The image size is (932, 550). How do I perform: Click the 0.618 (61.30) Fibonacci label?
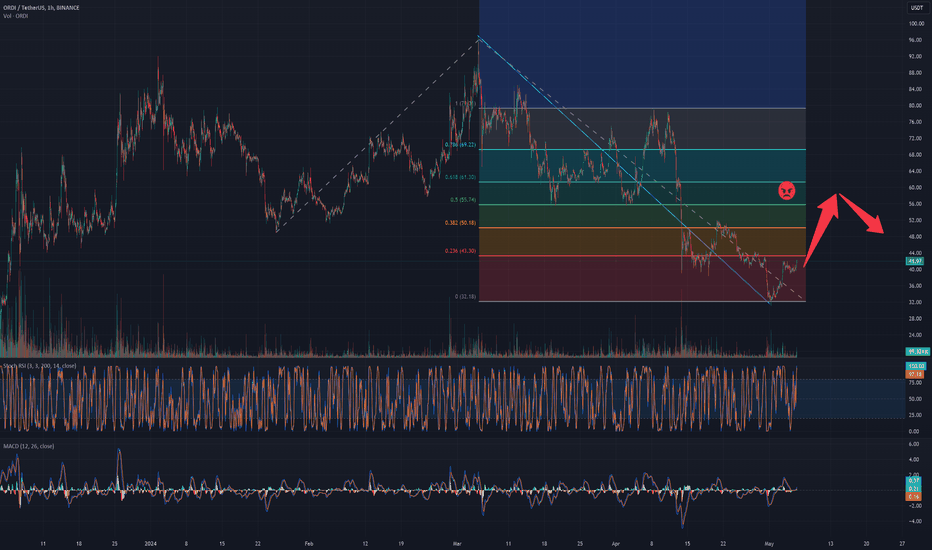[x=460, y=177]
